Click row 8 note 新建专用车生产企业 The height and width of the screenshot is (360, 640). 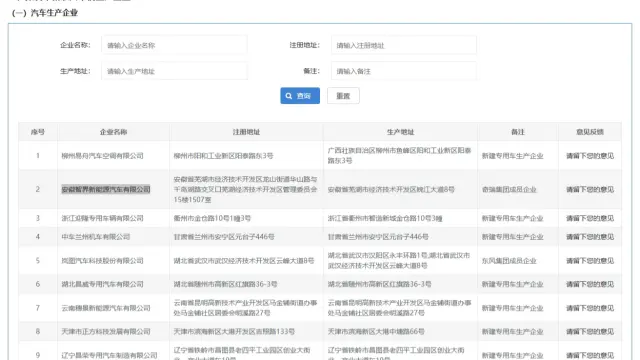pos(512,331)
